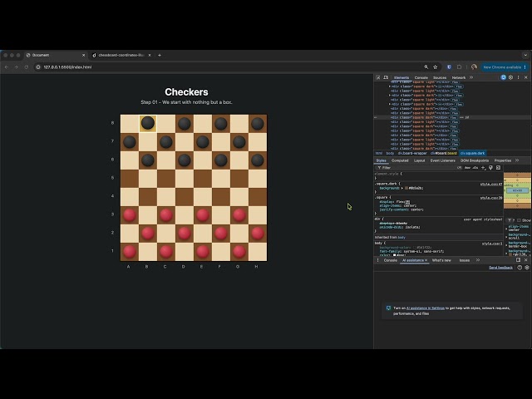Toggle the device toolbar icon
The width and height of the screenshot is (532, 399).
point(386,77)
